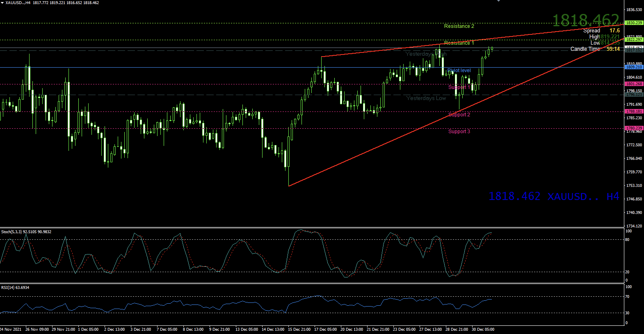
Task: Select the Resistance 2 label
Action: [459, 26]
